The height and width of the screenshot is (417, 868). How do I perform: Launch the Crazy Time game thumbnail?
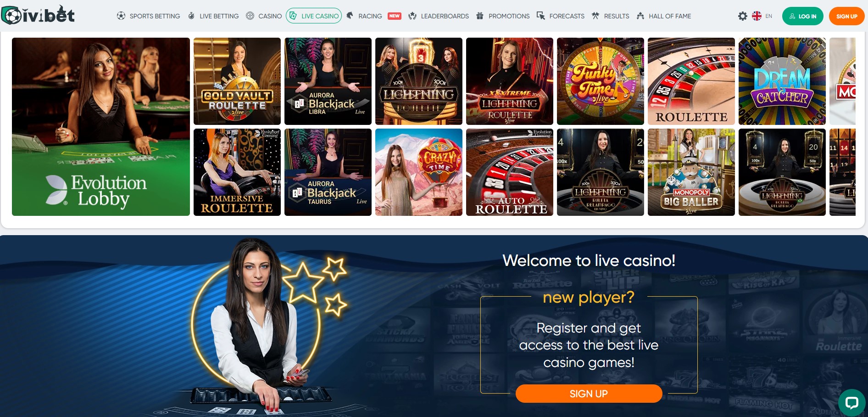[x=419, y=172]
